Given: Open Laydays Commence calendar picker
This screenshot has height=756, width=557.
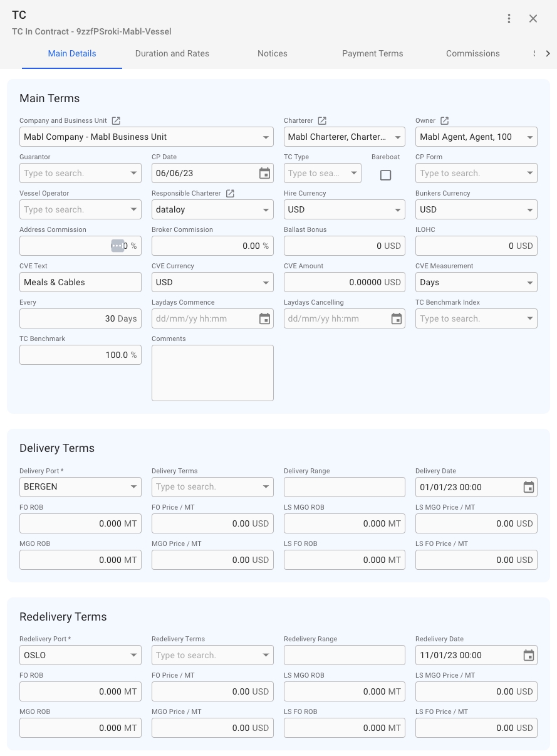Looking at the screenshot, I should tap(264, 318).
